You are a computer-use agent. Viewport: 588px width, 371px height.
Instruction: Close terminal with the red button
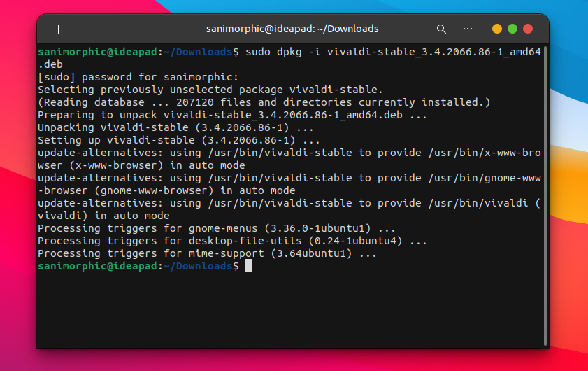coord(528,29)
